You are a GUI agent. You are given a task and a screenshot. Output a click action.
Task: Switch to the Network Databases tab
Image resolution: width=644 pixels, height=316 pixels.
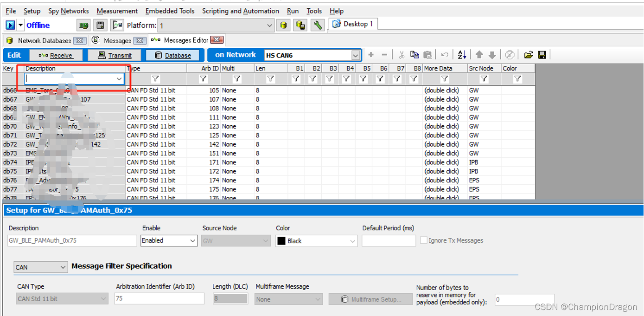pyautogui.click(x=45, y=40)
